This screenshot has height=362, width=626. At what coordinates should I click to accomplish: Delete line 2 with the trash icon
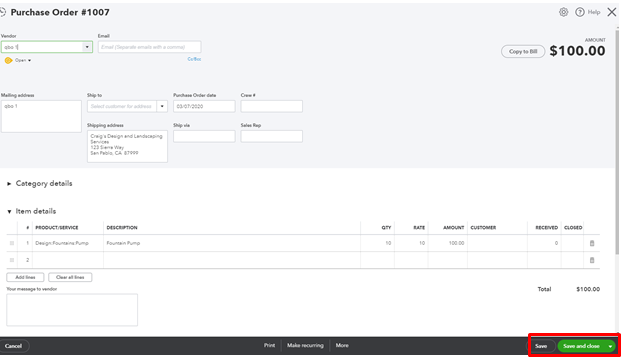pyautogui.click(x=592, y=260)
